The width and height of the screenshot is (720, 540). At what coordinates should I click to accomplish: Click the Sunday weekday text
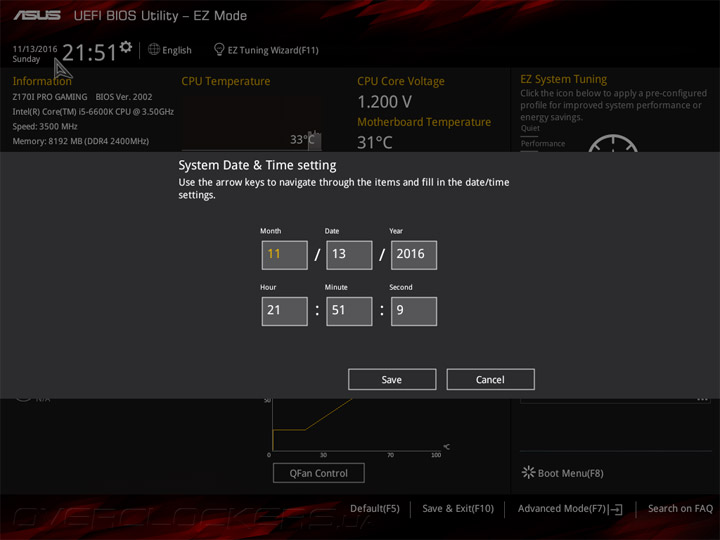pos(26,59)
